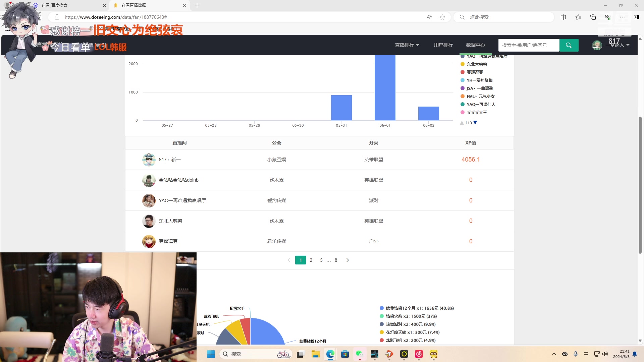Open Edge settings and more menu
644x362 pixels.
point(622,17)
